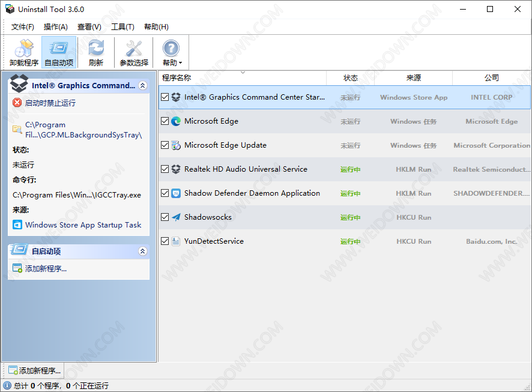Uncheck the Shadowsocks startup checkbox
532x392 pixels.
click(x=165, y=217)
